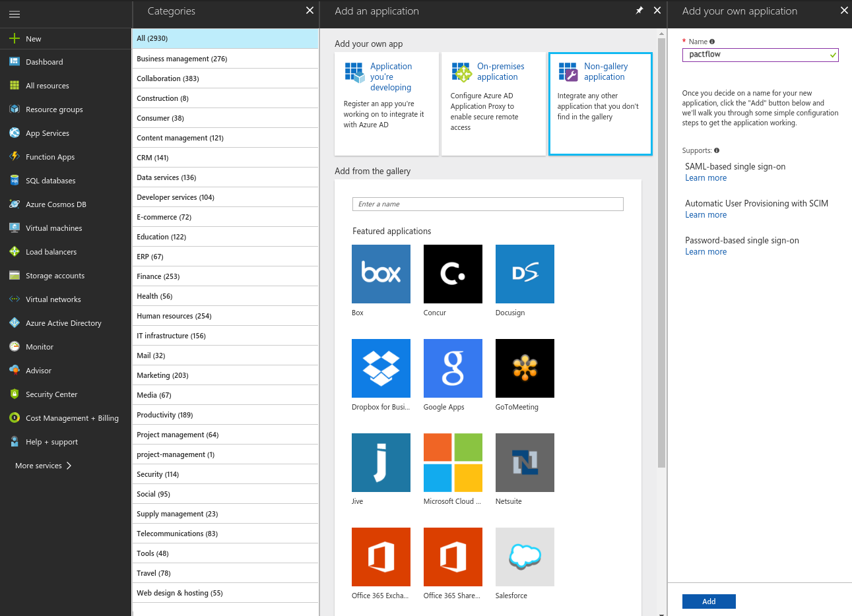Click Virtual machines monitor icon
The image size is (852, 616).
[15, 228]
